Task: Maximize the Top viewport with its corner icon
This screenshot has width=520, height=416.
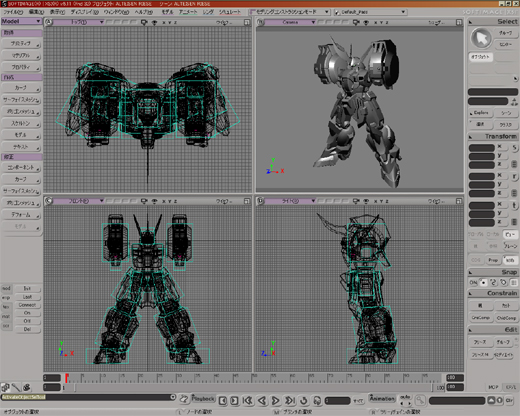Action: tap(247, 22)
